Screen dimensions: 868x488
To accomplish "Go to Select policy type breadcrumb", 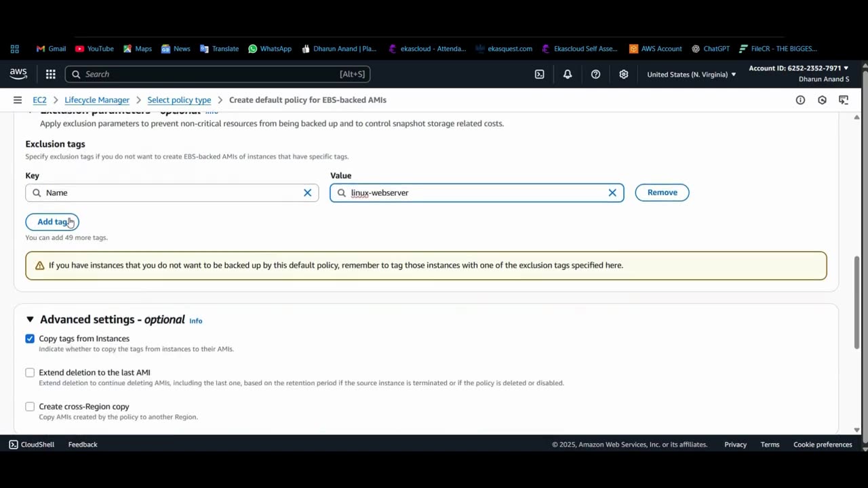I will point(179,100).
